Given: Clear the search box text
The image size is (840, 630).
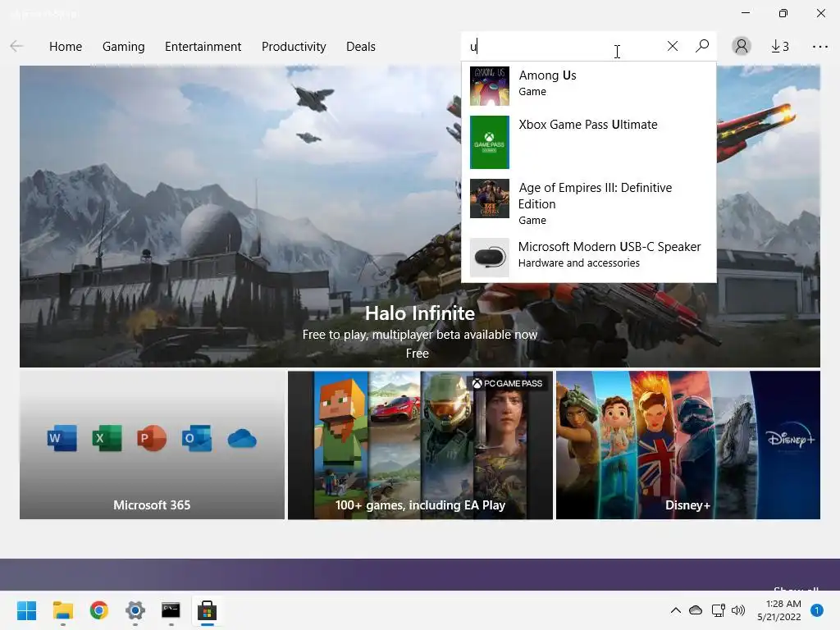Looking at the screenshot, I should click(673, 47).
